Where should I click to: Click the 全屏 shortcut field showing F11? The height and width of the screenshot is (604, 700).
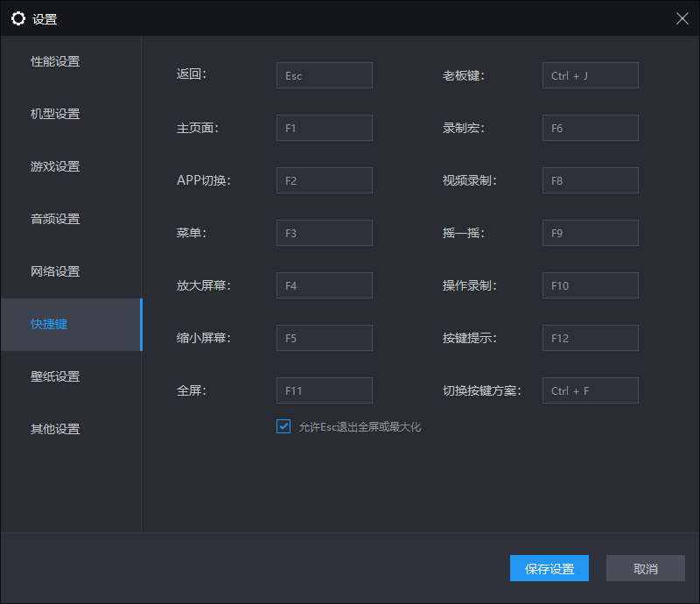pos(324,390)
